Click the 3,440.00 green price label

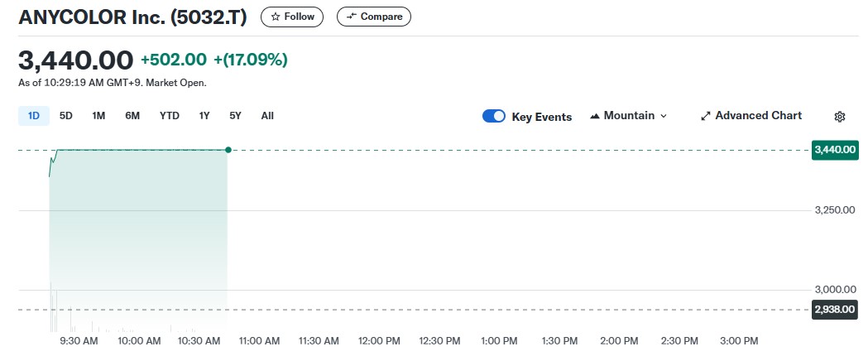pyautogui.click(x=835, y=150)
